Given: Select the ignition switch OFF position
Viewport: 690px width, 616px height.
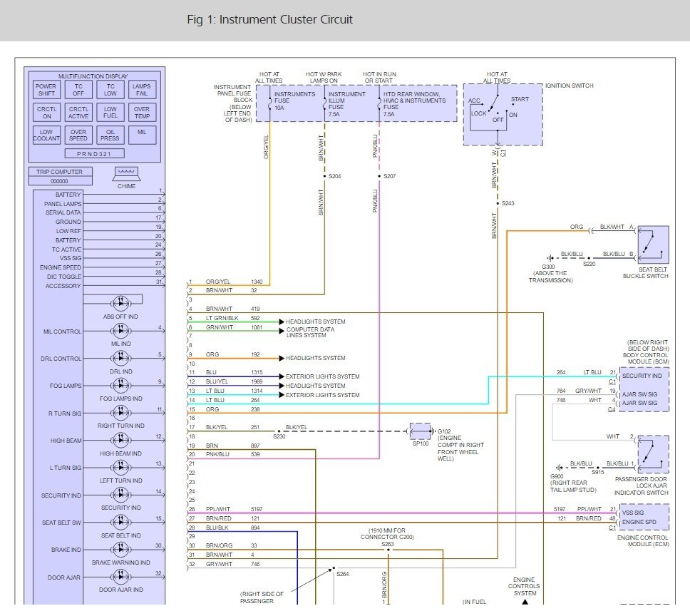Looking at the screenshot, I should pyautogui.click(x=498, y=120).
